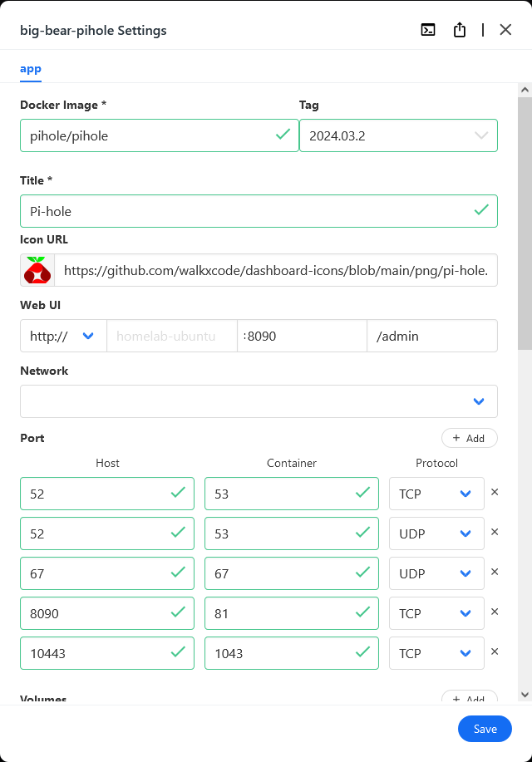Select the app tab

[x=31, y=69]
